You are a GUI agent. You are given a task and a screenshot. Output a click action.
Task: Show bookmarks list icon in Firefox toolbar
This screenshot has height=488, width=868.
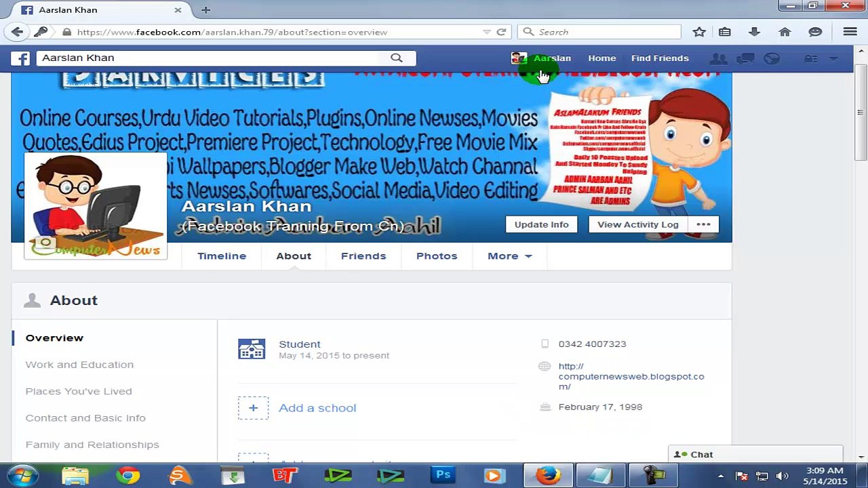coord(725,32)
